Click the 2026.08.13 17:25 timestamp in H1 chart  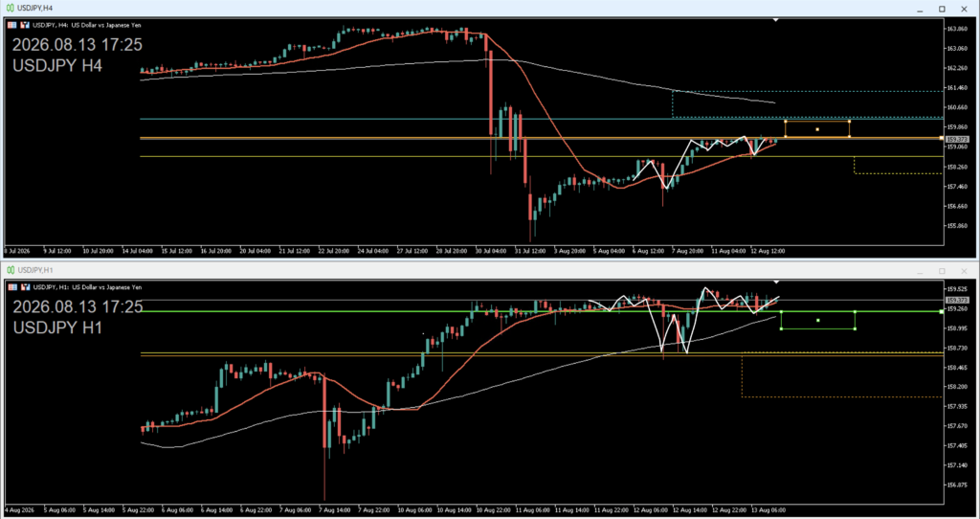click(78, 307)
